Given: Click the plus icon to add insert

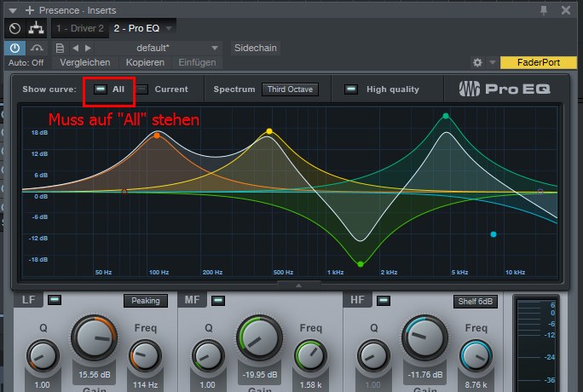Looking at the screenshot, I should [x=30, y=10].
